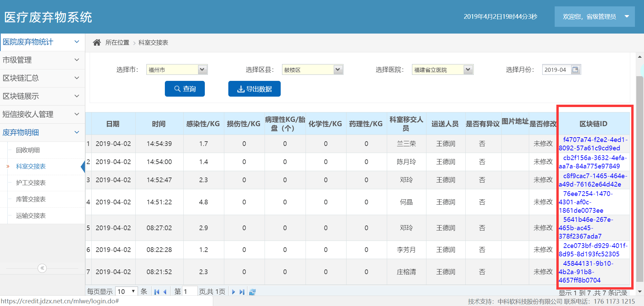
Task: Click time cell 14:54:39
Action: (x=159, y=144)
